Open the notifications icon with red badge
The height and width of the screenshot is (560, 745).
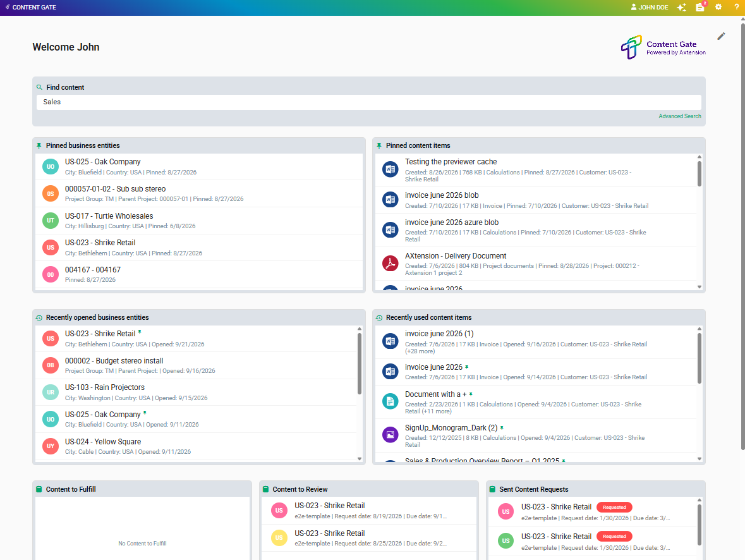click(700, 7)
